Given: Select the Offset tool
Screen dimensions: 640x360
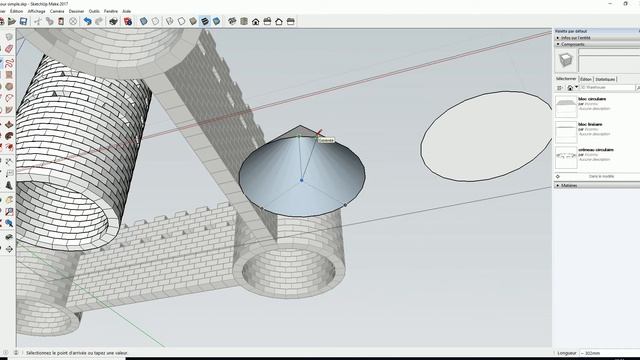Looking at the screenshot, I should click(9, 148).
